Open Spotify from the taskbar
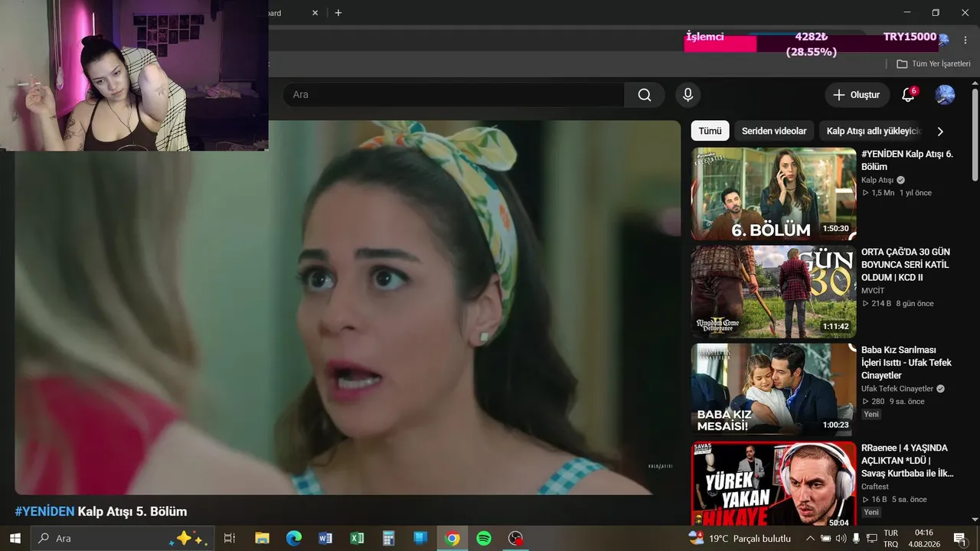This screenshot has width=980, height=551. 484,538
